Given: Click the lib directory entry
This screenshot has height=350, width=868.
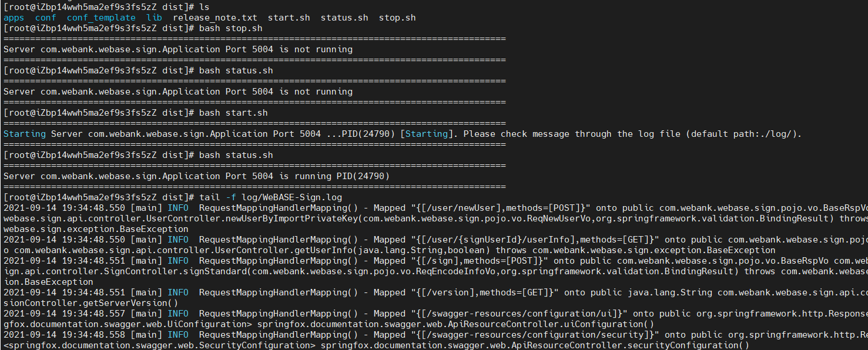Looking at the screenshot, I should 153,18.
